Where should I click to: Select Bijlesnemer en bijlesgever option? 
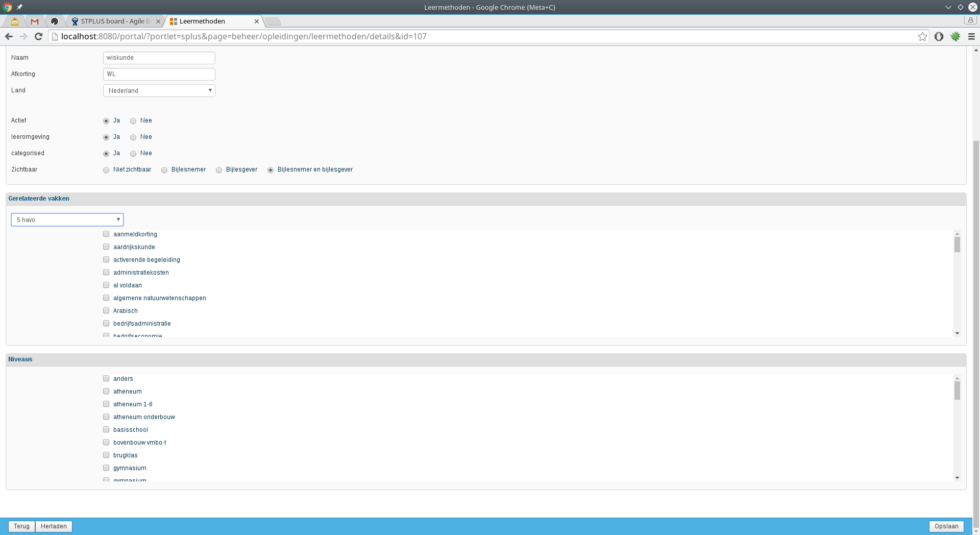271,170
